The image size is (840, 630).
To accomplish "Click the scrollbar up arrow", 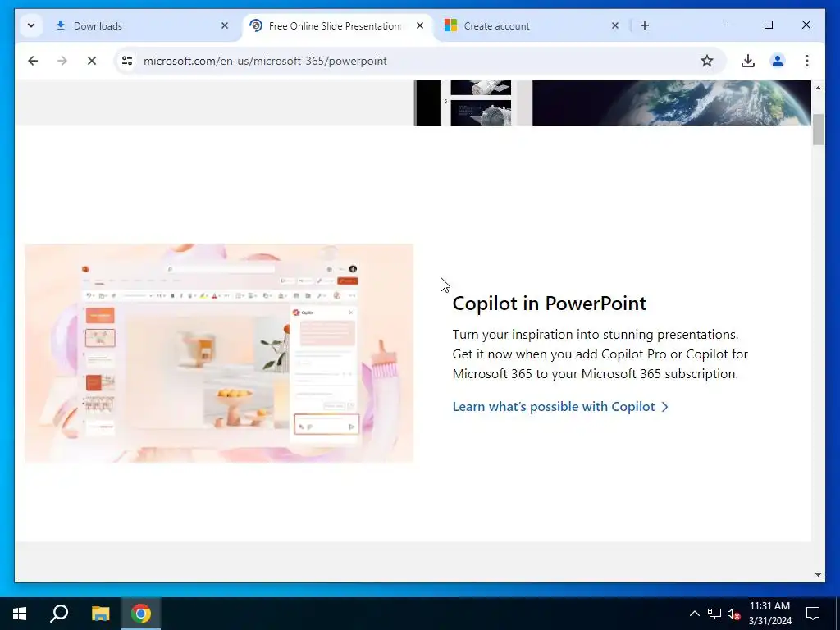I will point(818,87).
